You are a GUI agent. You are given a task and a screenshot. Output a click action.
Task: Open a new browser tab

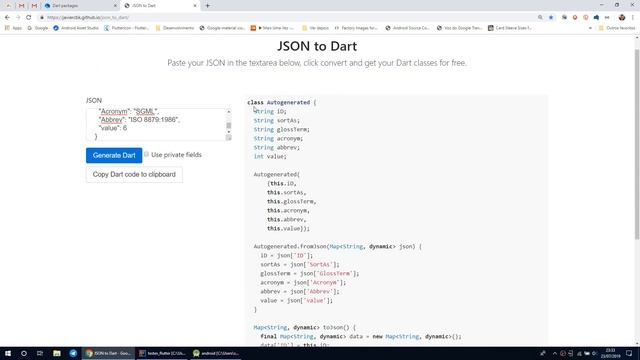207,6
